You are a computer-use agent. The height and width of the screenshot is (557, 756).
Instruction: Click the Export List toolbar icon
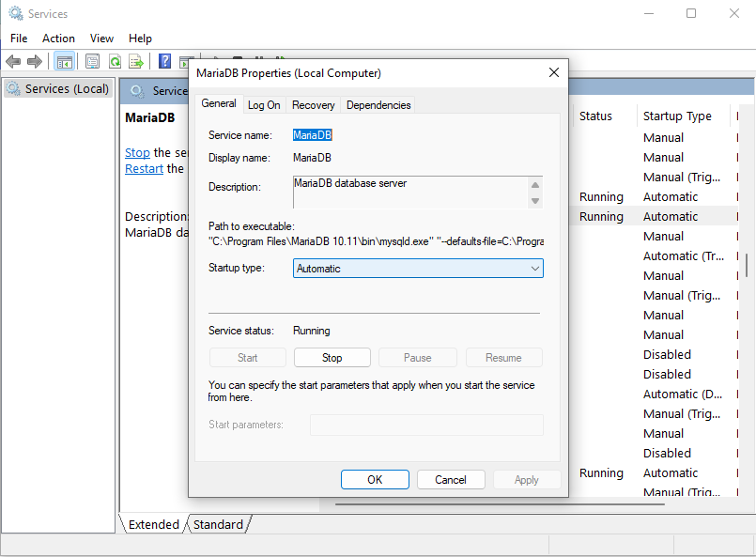point(136,61)
